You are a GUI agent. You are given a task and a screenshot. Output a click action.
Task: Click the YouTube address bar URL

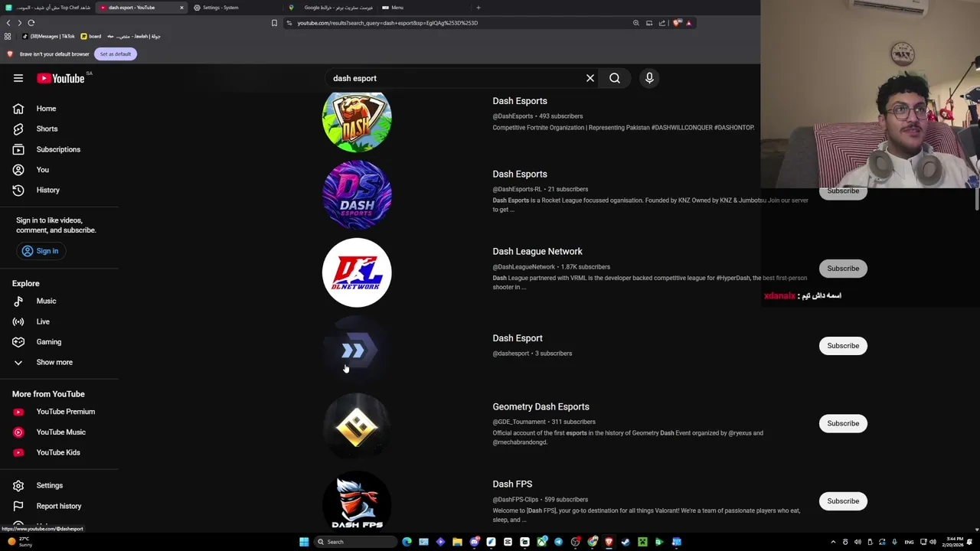(387, 23)
